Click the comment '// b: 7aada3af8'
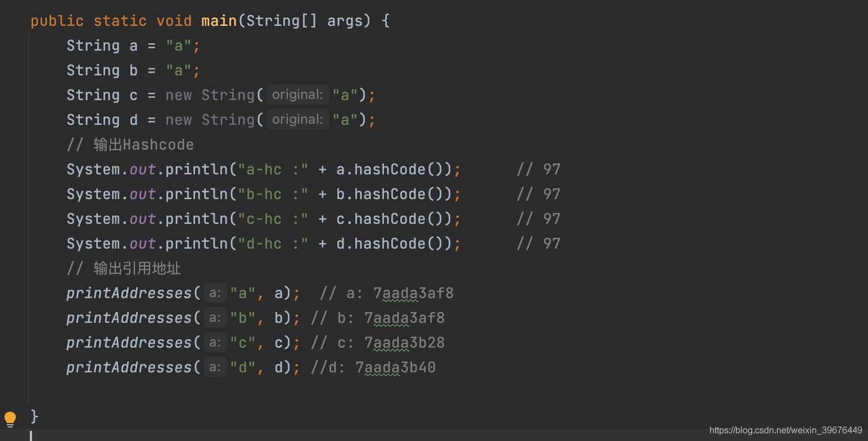 pyautogui.click(x=377, y=318)
